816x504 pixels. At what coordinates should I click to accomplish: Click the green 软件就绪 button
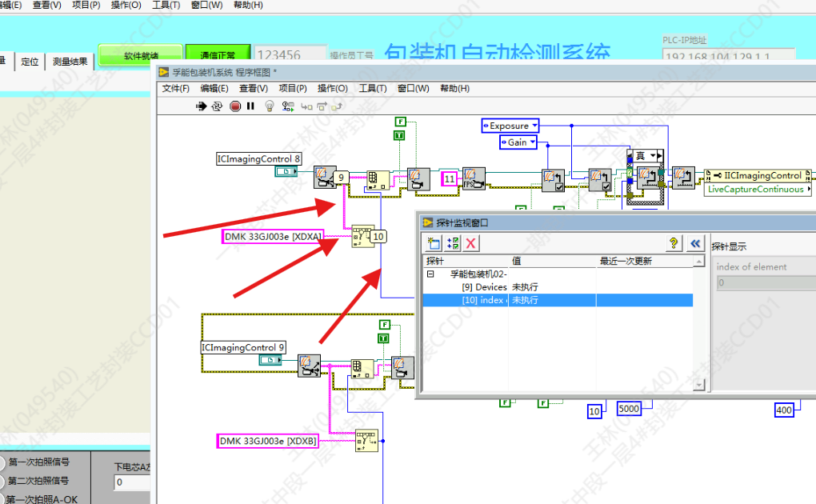pos(141,56)
